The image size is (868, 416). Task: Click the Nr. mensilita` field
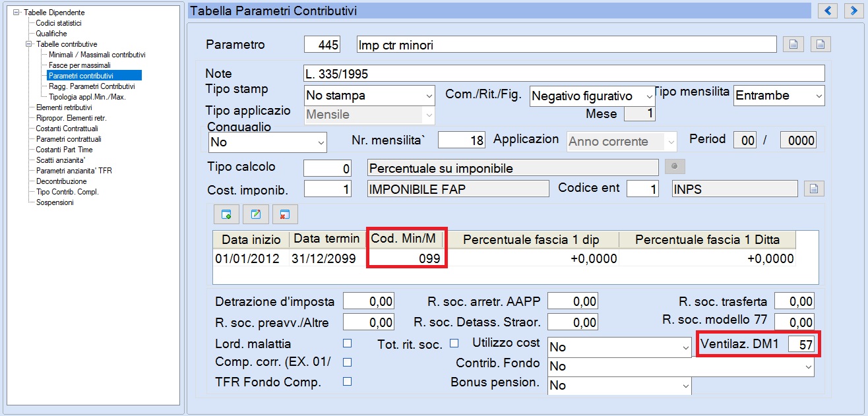coord(462,140)
